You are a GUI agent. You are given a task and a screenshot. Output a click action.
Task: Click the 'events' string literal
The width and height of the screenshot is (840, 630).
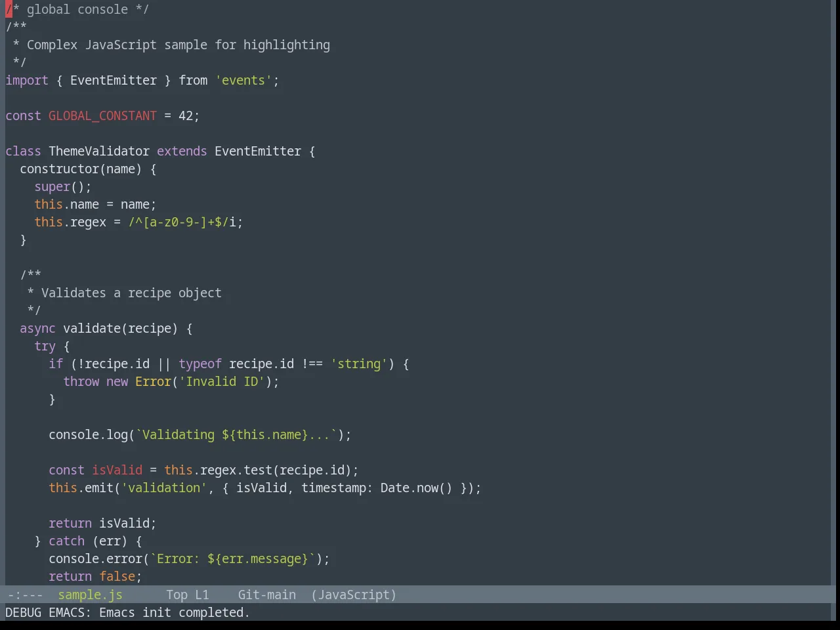pyautogui.click(x=243, y=80)
